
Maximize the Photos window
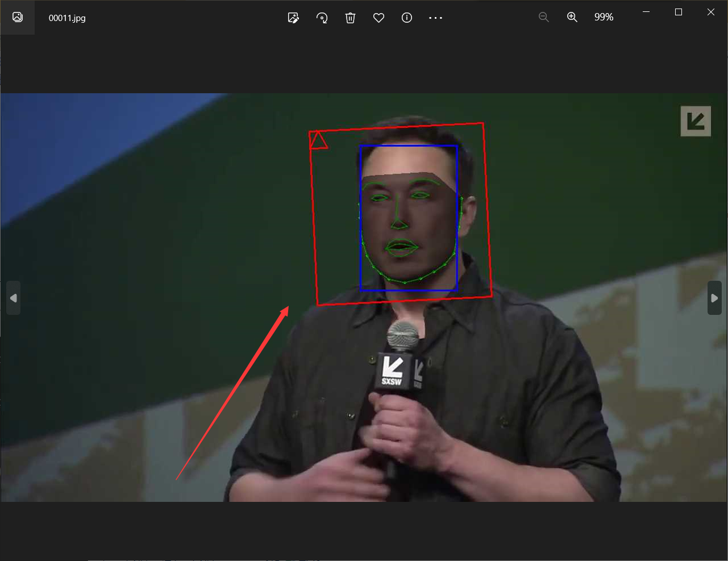[679, 12]
